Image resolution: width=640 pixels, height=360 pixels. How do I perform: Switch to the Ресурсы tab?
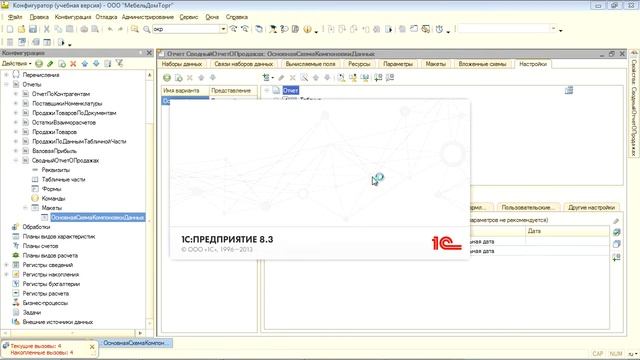pos(359,64)
